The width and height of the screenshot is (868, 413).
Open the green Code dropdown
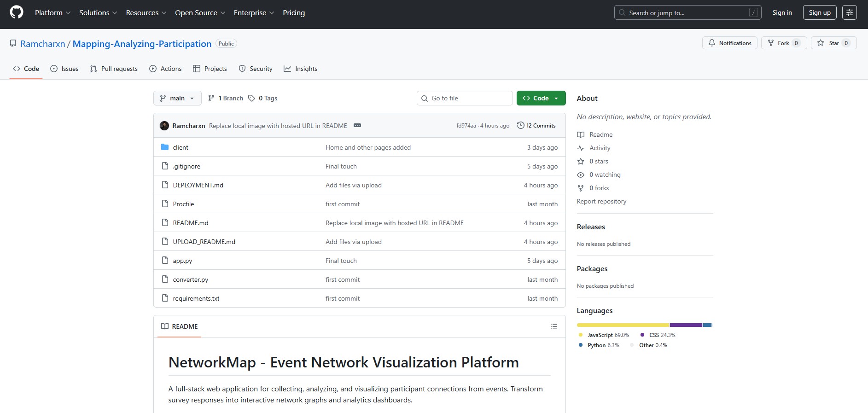coord(541,98)
